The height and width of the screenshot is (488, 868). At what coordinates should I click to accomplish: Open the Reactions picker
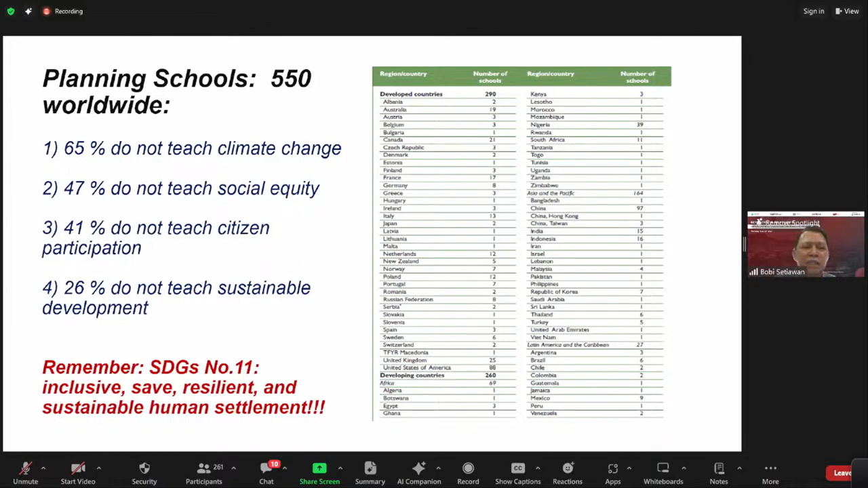(x=568, y=473)
